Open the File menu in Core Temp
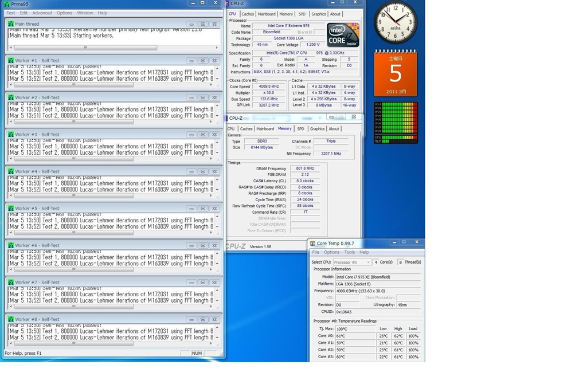The image size is (587, 392). click(x=316, y=252)
